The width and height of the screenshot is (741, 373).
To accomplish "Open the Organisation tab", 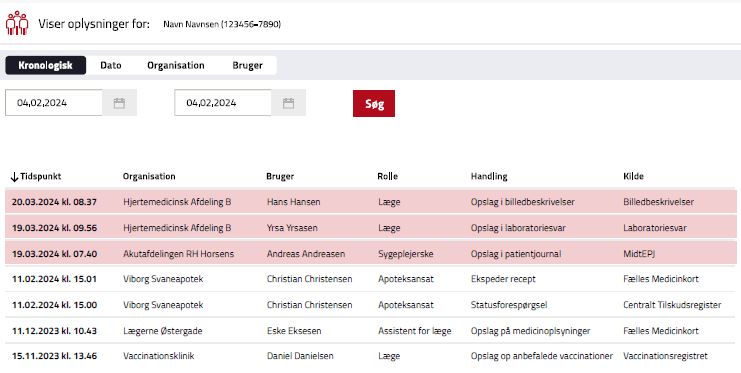I will [176, 65].
